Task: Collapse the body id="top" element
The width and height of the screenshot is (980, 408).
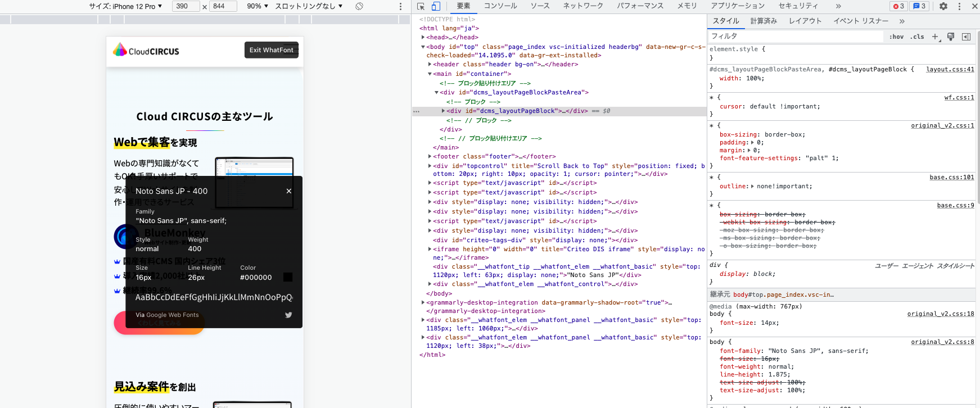Action: point(423,47)
